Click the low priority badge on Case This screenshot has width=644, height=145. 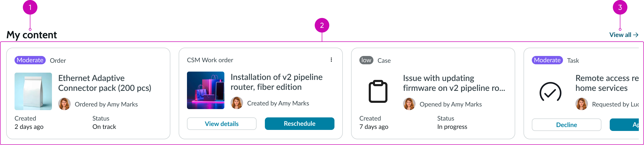tap(366, 60)
